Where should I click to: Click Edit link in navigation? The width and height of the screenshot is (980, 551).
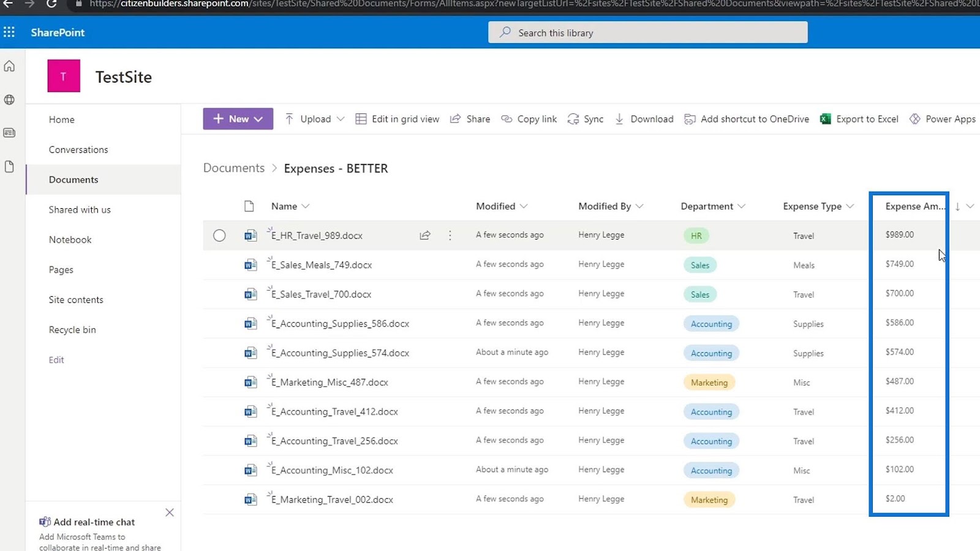click(x=56, y=360)
